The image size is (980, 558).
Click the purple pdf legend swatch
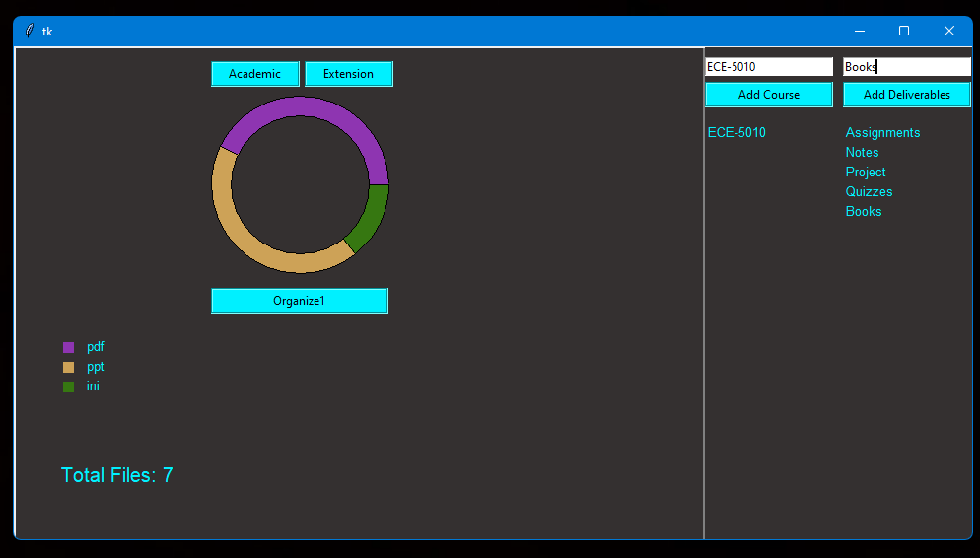(68, 347)
